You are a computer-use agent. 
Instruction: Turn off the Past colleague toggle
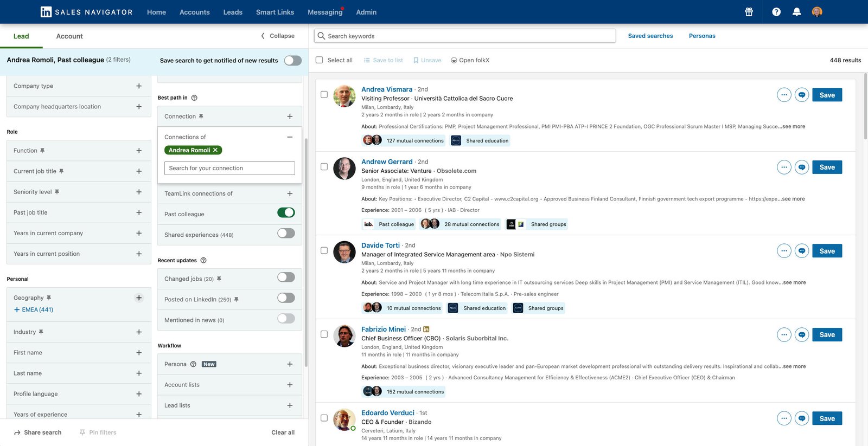coord(286,213)
